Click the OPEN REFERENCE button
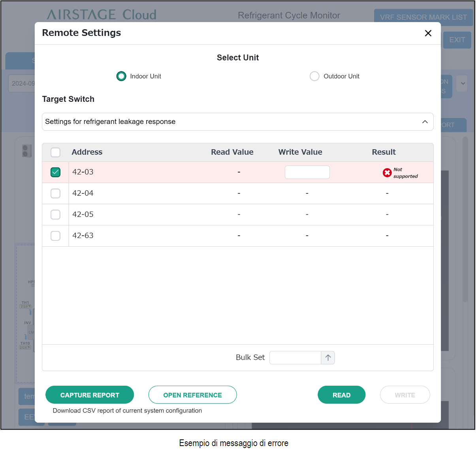 pyautogui.click(x=192, y=395)
